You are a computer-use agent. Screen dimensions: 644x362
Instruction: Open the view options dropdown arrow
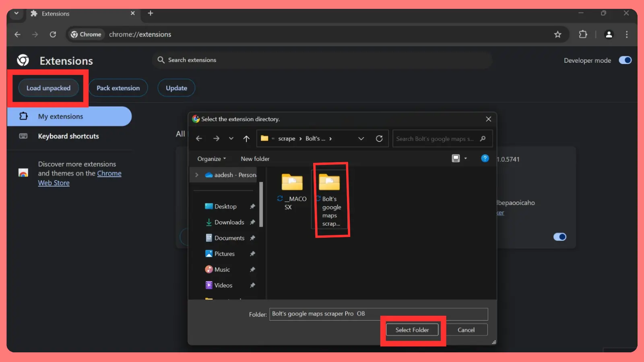[x=466, y=158]
